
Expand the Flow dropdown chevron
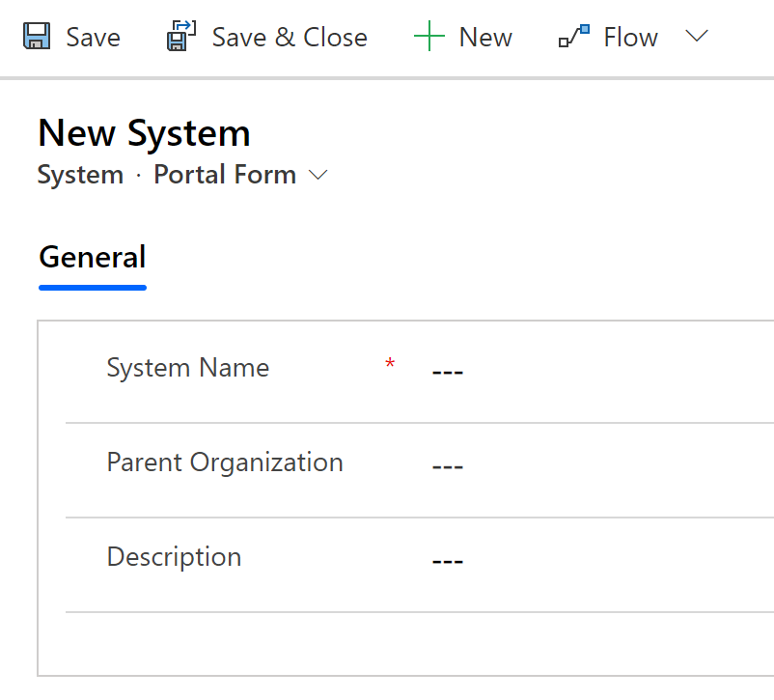click(x=697, y=36)
